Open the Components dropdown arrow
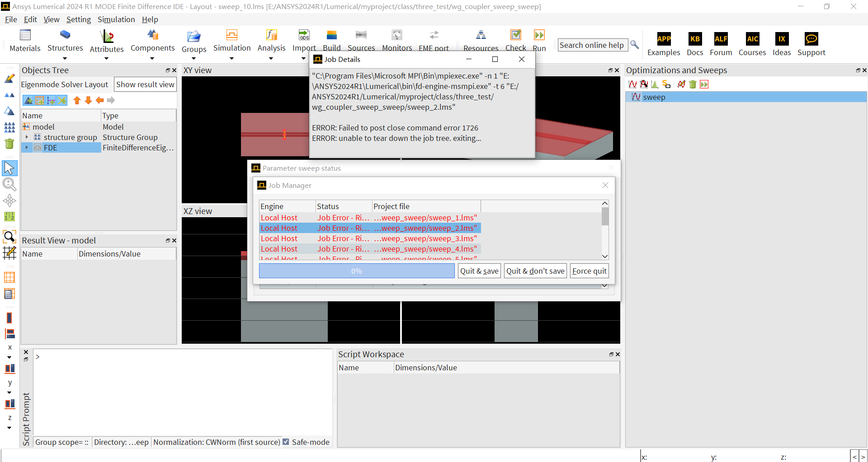 152,58
